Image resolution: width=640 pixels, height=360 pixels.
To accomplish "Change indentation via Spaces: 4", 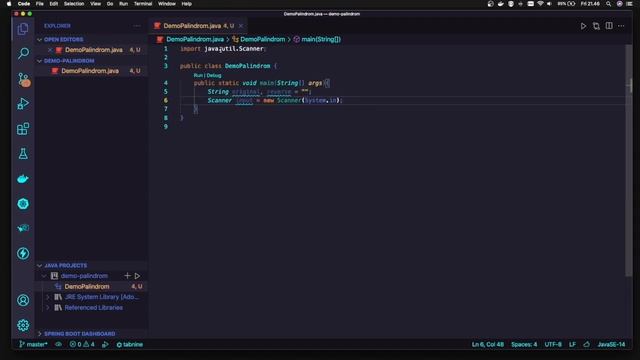I will click(524, 344).
